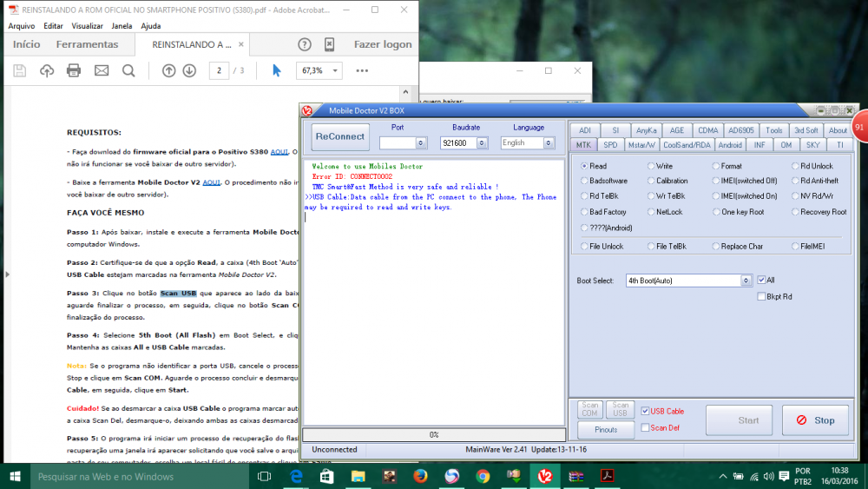The width and height of the screenshot is (868, 489).
Task: Switch to the Ferramentas tab
Action: [x=87, y=44]
